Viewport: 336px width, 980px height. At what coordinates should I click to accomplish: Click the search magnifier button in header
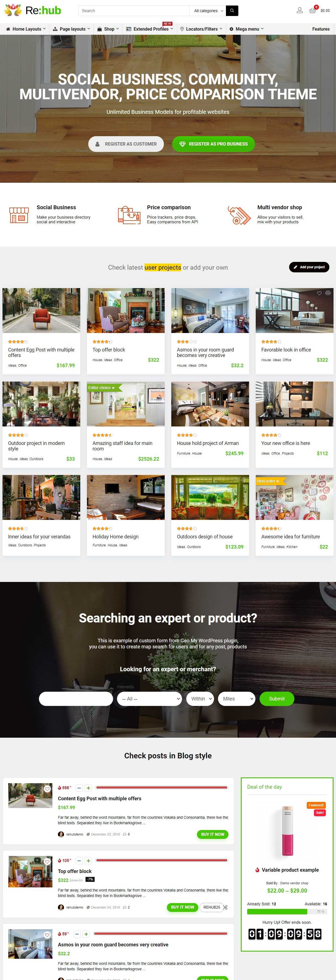click(x=232, y=11)
